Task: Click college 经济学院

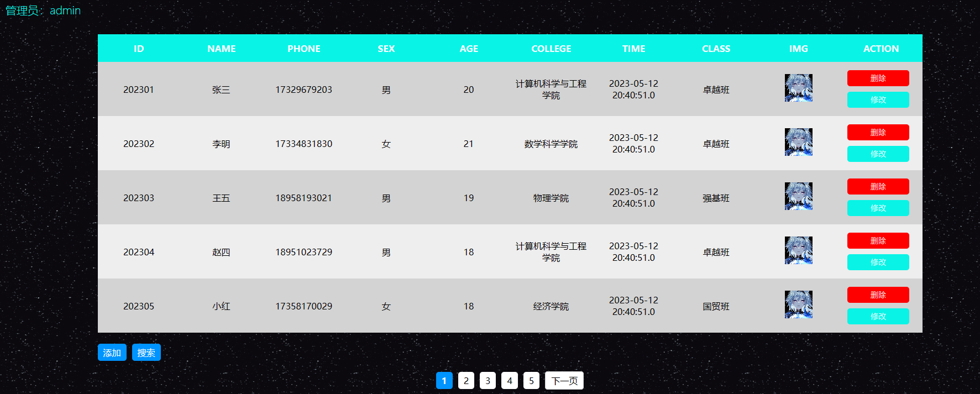Action: [x=551, y=306]
